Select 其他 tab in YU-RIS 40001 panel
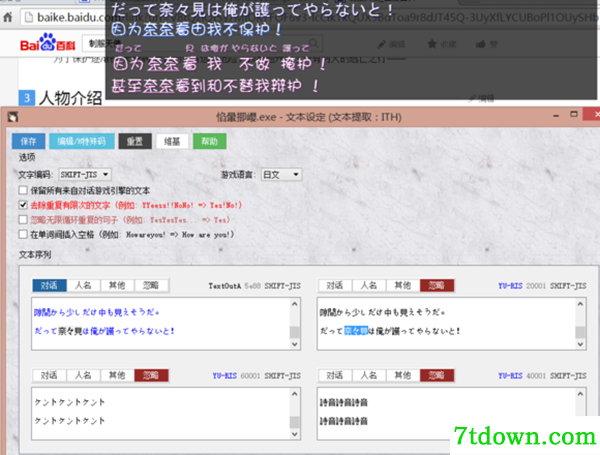The image size is (600, 455). point(403,375)
